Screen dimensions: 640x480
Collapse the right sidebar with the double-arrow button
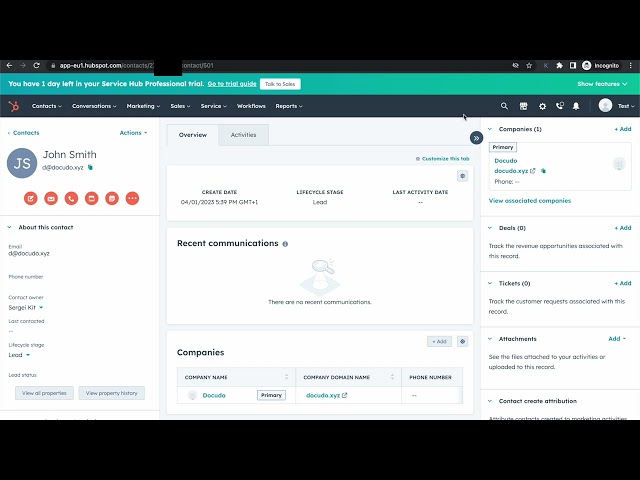476,138
